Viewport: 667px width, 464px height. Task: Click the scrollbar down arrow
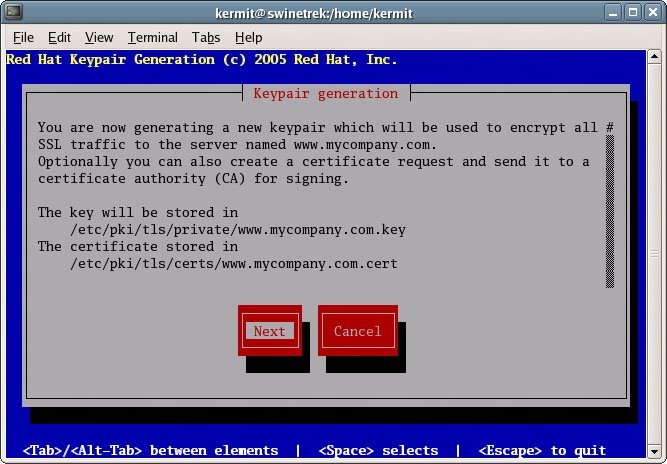tap(654, 451)
